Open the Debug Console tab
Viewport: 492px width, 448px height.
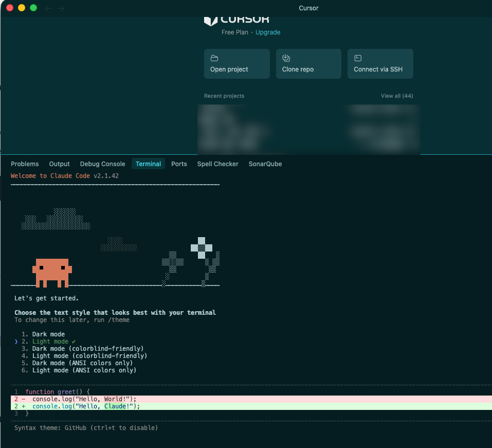102,164
